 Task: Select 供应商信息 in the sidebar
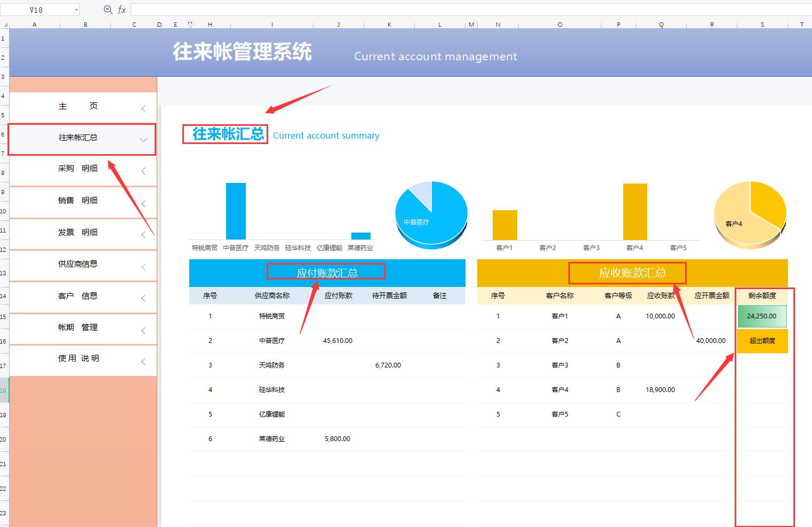tap(78, 264)
